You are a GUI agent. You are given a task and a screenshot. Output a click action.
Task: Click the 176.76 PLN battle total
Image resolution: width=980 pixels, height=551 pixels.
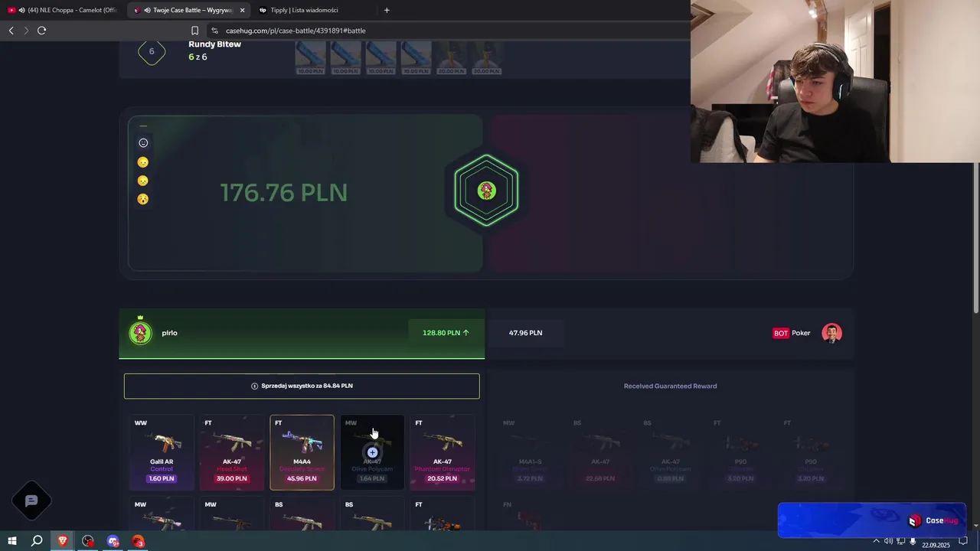coord(283,193)
